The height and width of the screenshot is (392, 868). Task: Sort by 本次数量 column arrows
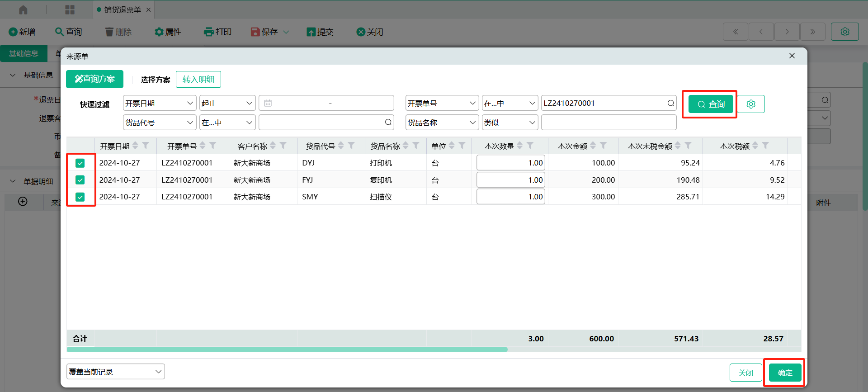click(x=520, y=146)
